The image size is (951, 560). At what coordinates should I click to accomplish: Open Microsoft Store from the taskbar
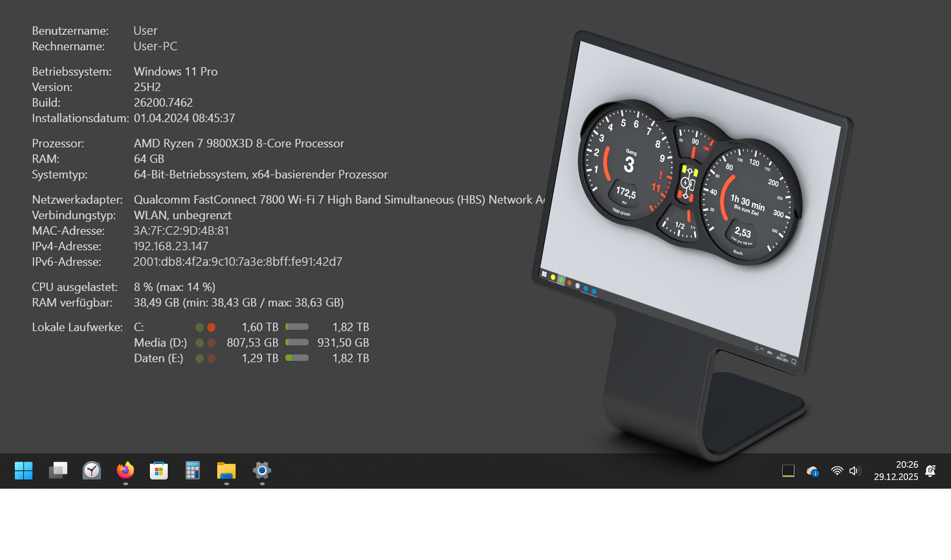coord(159,471)
